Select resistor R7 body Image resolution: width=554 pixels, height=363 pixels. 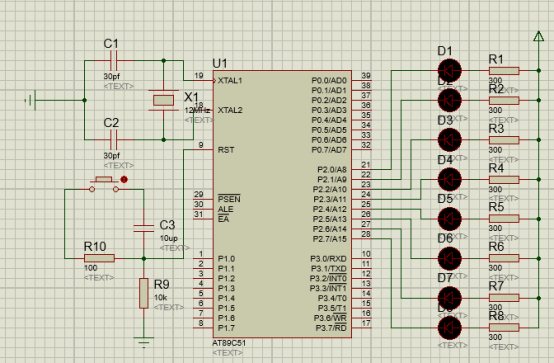pos(504,298)
